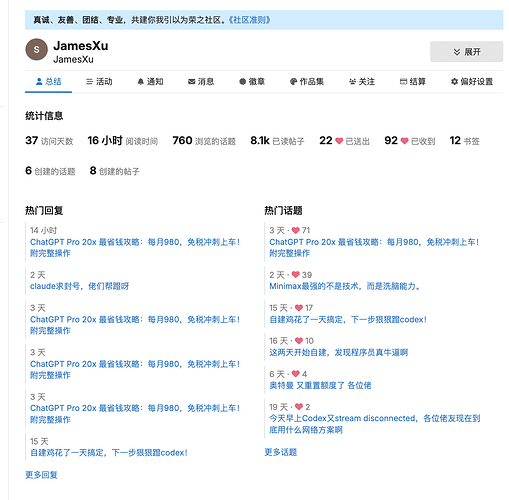Click the heart icon beside 92 已收到
Viewport: 509px width, 500px height.
[x=405, y=141]
